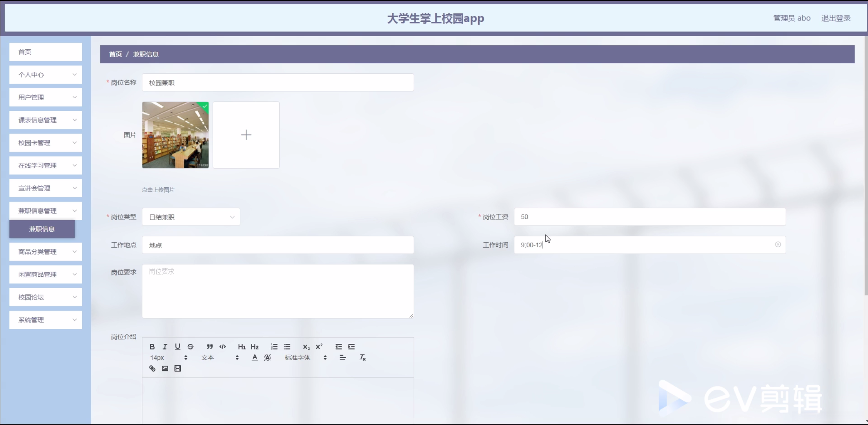Open 校园论坛 in the sidebar
868x425 pixels.
pyautogui.click(x=46, y=297)
